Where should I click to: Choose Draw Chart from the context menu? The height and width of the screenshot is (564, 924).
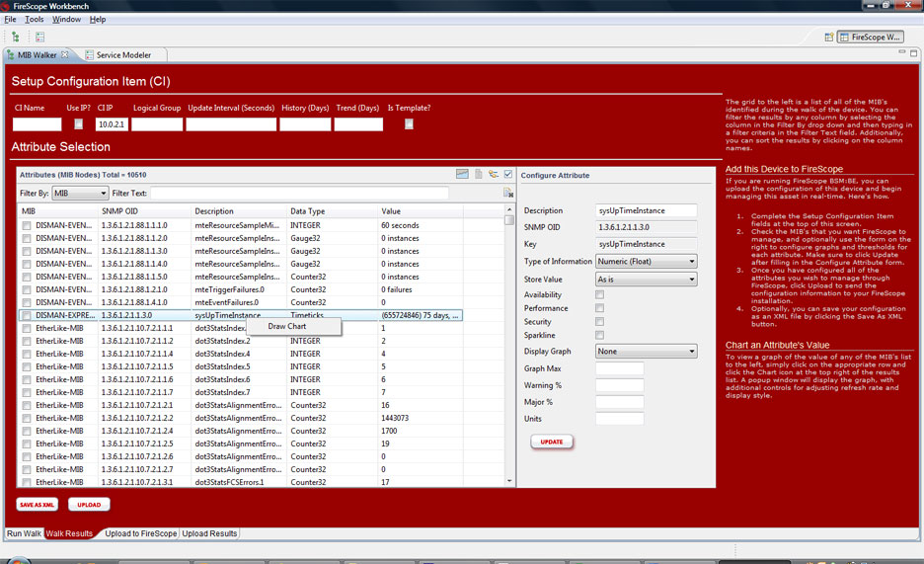pyautogui.click(x=293, y=326)
